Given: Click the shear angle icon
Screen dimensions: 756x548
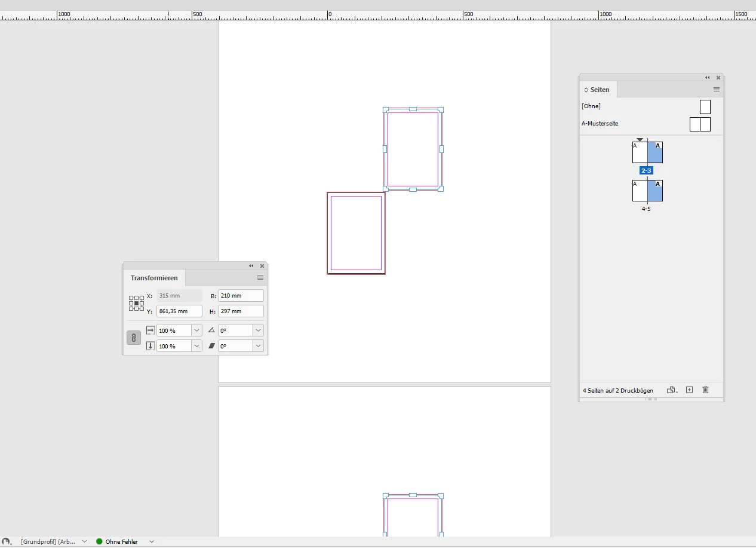Looking at the screenshot, I should [211, 345].
